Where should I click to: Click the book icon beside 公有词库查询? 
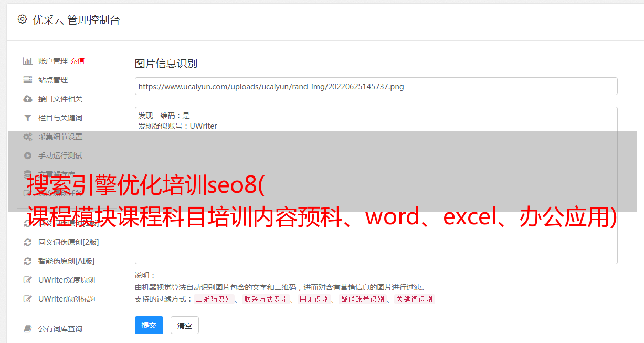28,329
